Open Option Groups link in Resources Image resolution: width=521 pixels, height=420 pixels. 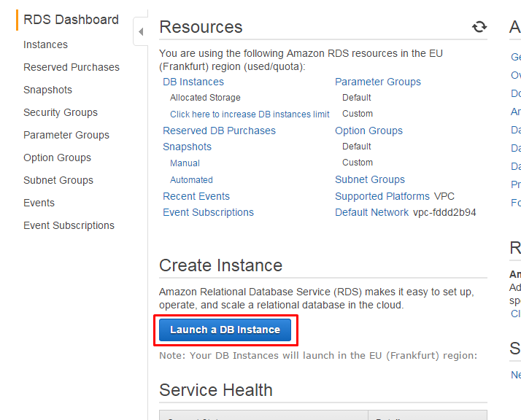coord(368,131)
